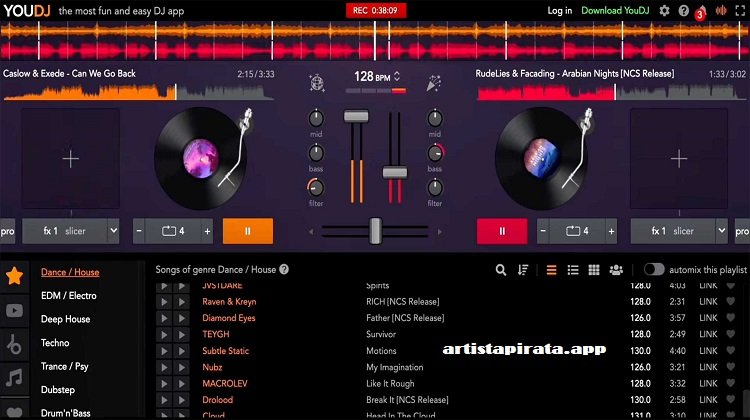Pause the left deck orange button
Screen dimensions: 750x420
pos(248,231)
